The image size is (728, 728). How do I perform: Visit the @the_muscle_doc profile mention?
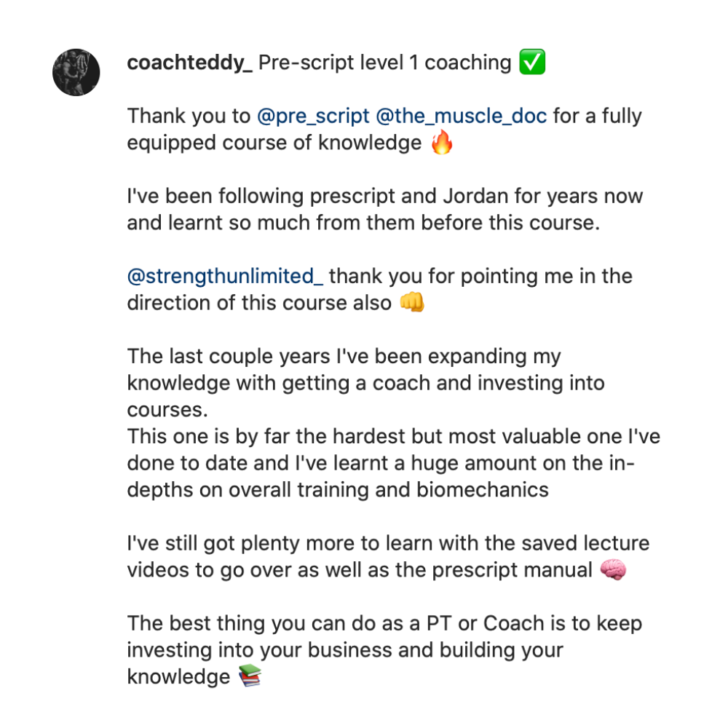tap(461, 116)
